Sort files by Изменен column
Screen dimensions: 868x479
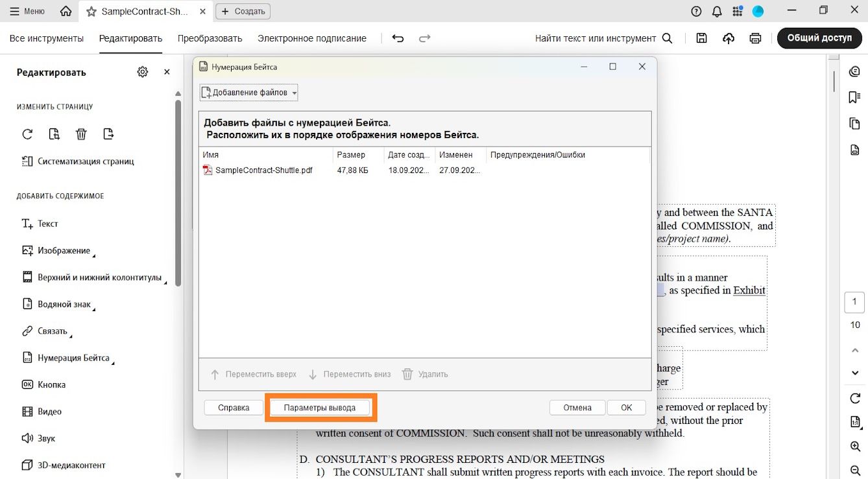461,155
